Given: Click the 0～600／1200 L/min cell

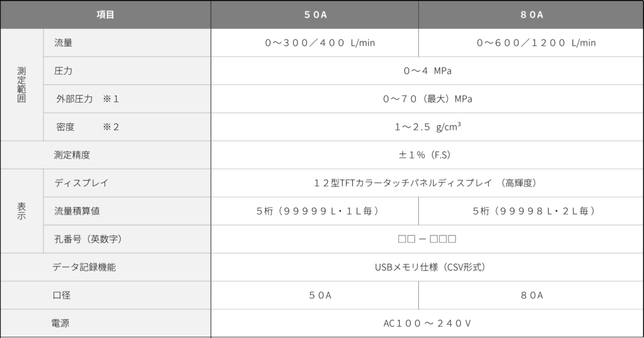Looking at the screenshot, I should tap(531, 43).
